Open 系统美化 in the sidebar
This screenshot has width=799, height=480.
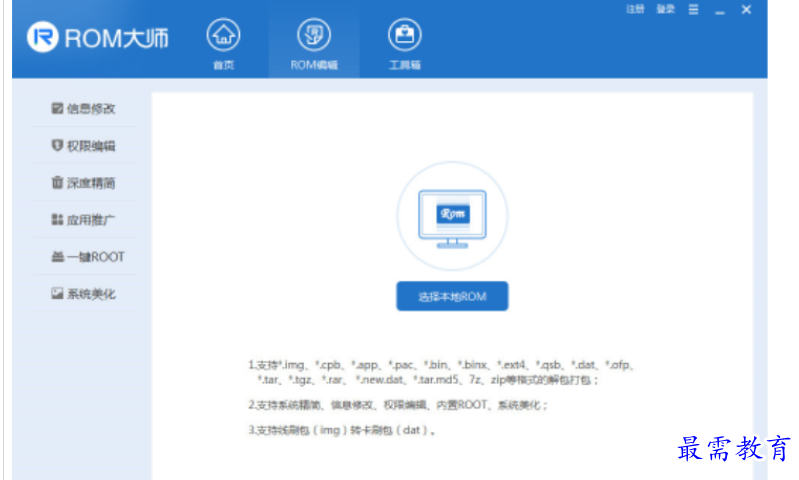tap(85, 294)
